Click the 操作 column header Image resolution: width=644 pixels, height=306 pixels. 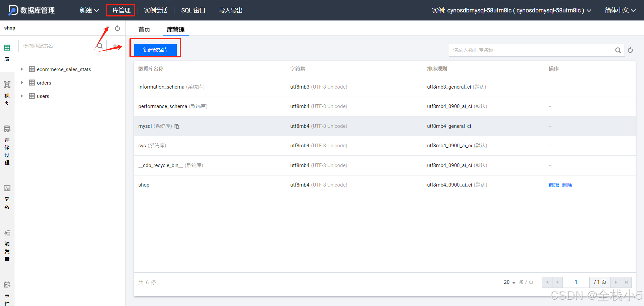(x=553, y=69)
